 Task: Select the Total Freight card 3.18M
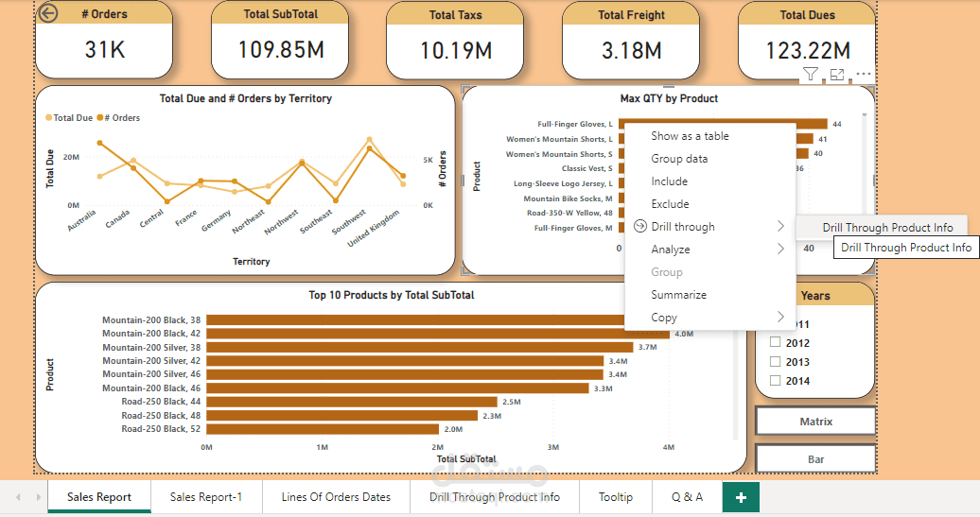(x=631, y=41)
